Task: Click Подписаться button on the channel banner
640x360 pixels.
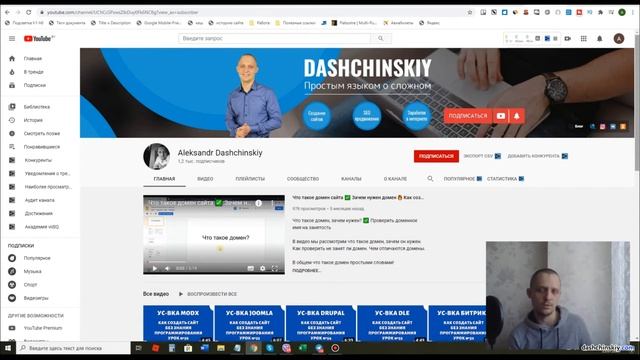Action: pos(468,116)
